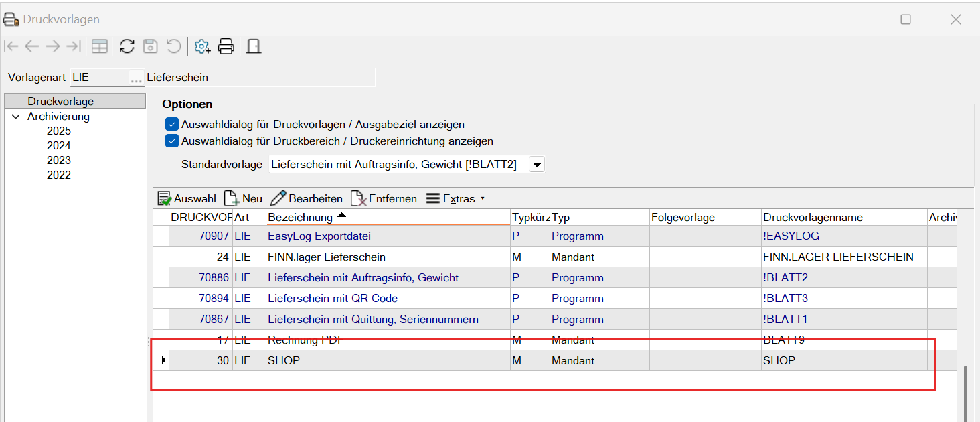Open settings via the gear-plus icon
Screen dimensions: 980x422
[x=201, y=46]
